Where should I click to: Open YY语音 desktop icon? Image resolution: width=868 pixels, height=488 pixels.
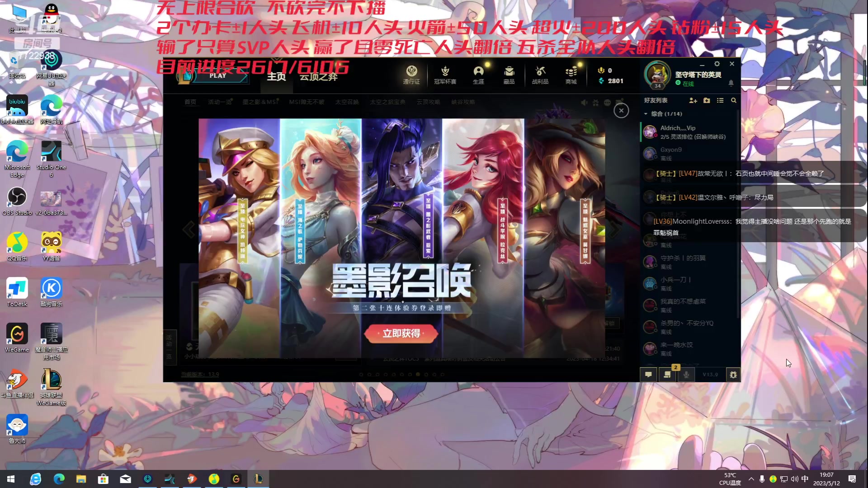(x=52, y=247)
